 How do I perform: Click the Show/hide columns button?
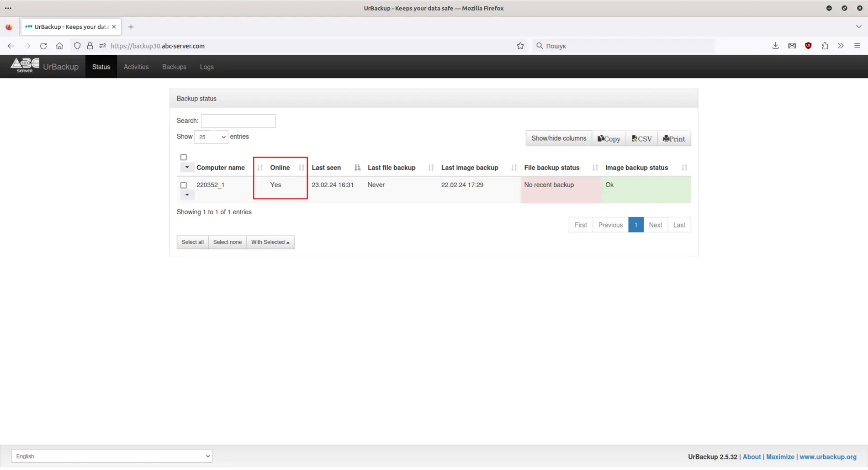point(558,138)
